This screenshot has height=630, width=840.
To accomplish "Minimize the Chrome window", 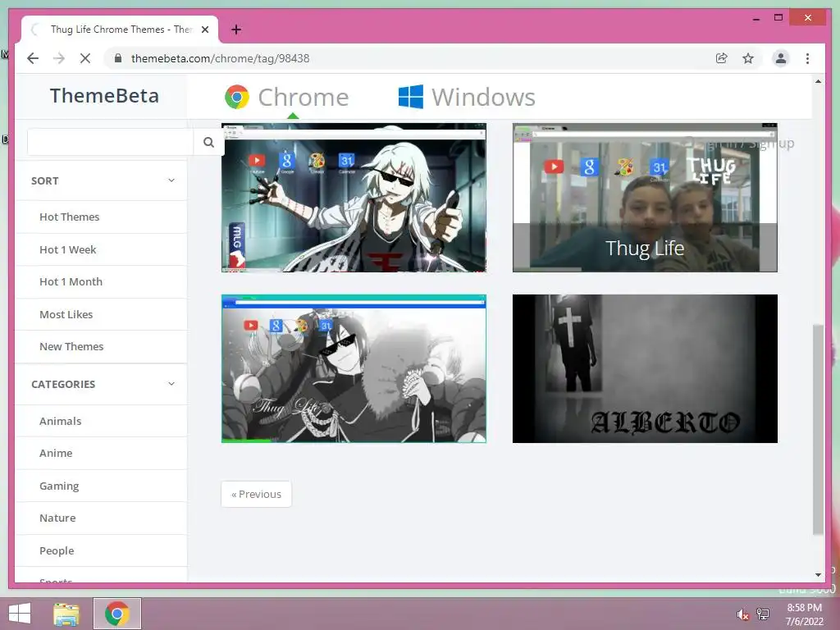I will [756, 18].
